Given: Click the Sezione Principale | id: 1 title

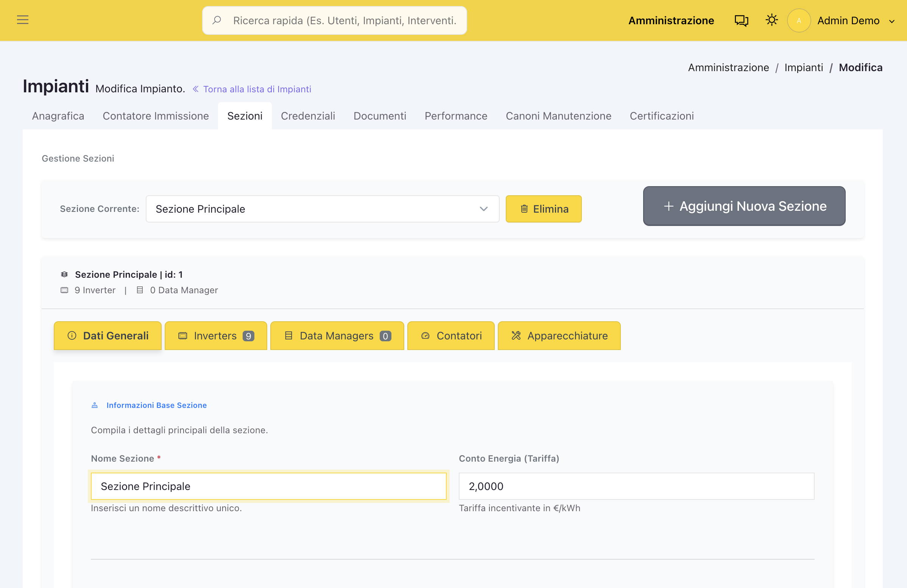Looking at the screenshot, I should coord(129,275).
